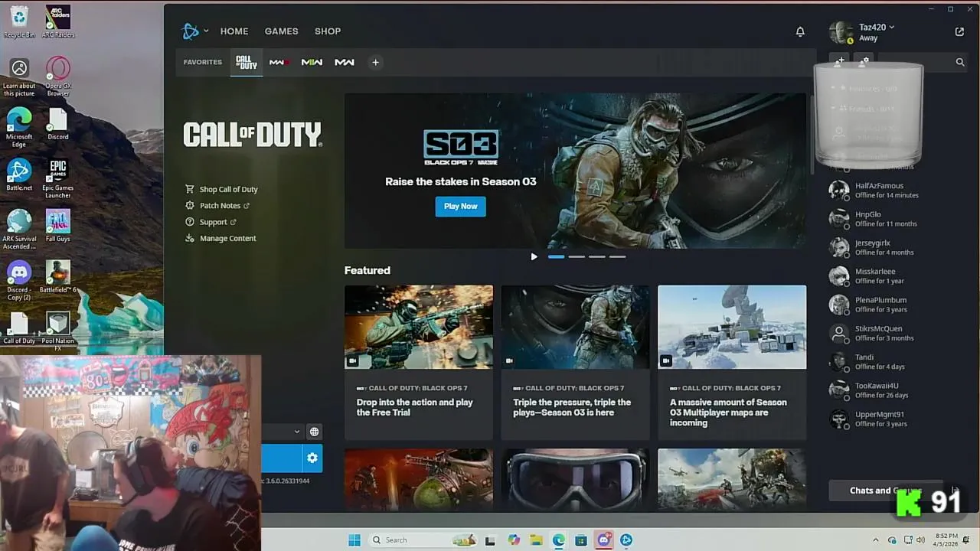
Task: Open Copilot from the taskbar
Action: coord(514,540)
